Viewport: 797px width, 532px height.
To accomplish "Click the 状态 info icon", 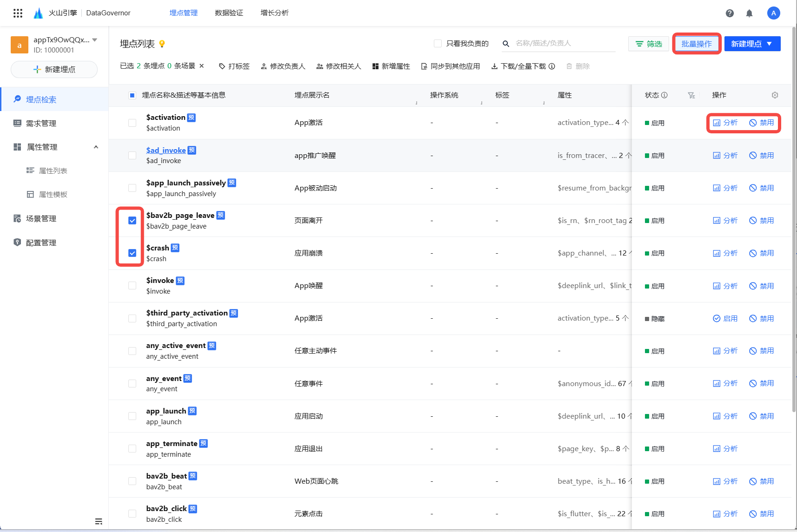I will pyautogui.click(x=664, y=95).
